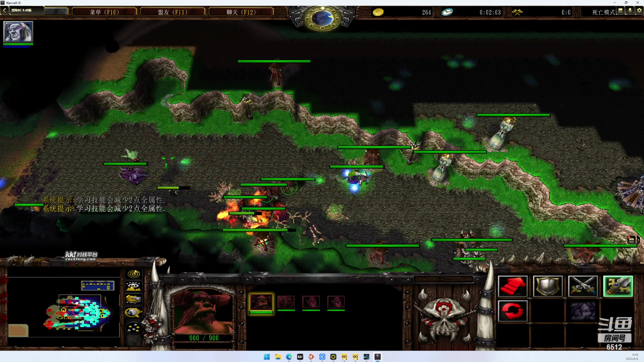Click the dark purple hero face command icon
Image resolution: width=644 pixels, height=362 pixels.
[583, 311]
